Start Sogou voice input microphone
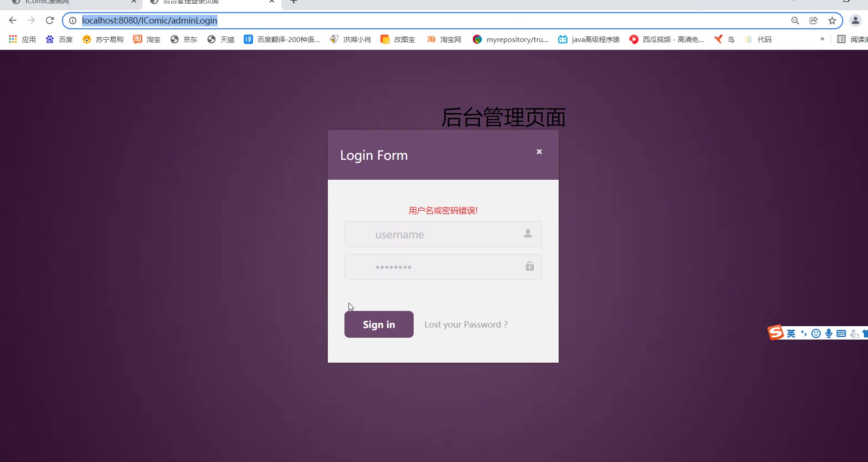Screen dimensions: 868x462 (829, 334)
